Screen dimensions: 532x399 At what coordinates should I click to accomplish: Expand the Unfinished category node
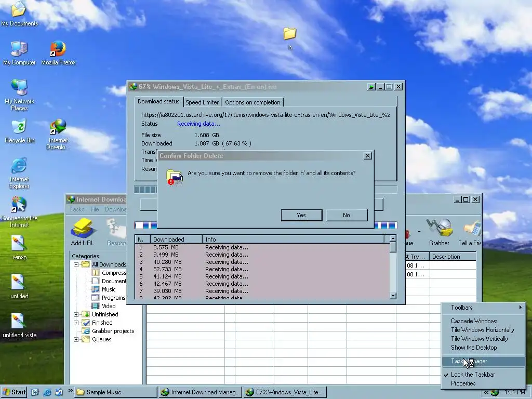76,314
